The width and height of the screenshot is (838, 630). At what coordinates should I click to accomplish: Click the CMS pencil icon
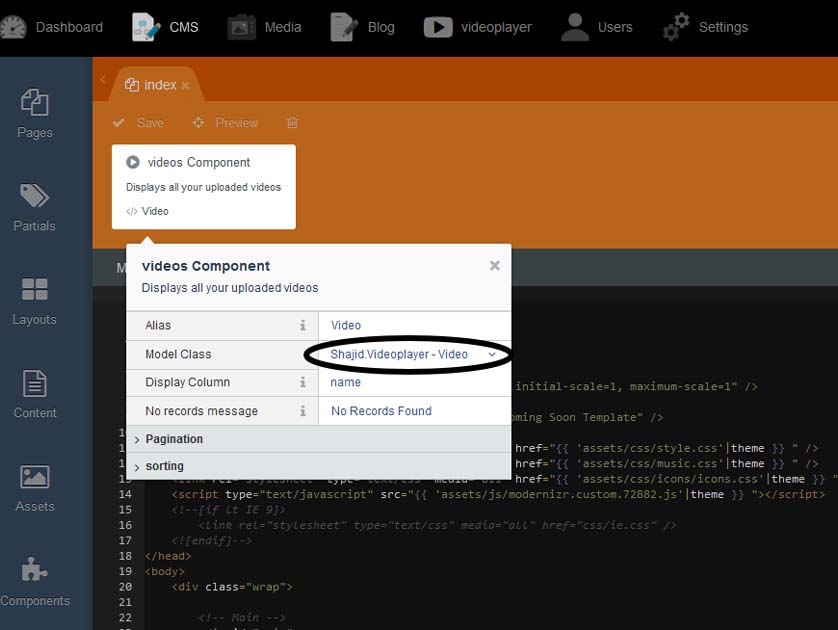[x=146, y=27]
